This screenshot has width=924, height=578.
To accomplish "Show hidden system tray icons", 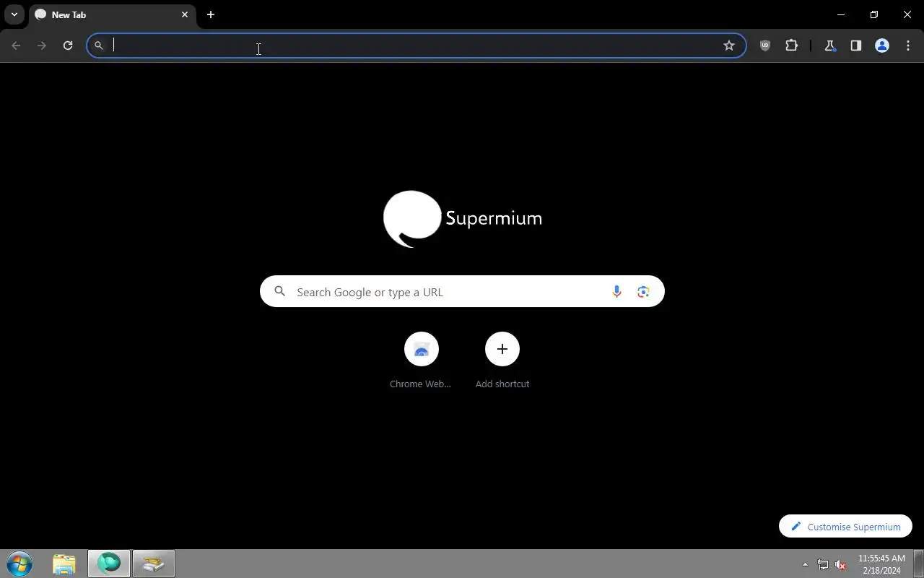I will [806, 564].
